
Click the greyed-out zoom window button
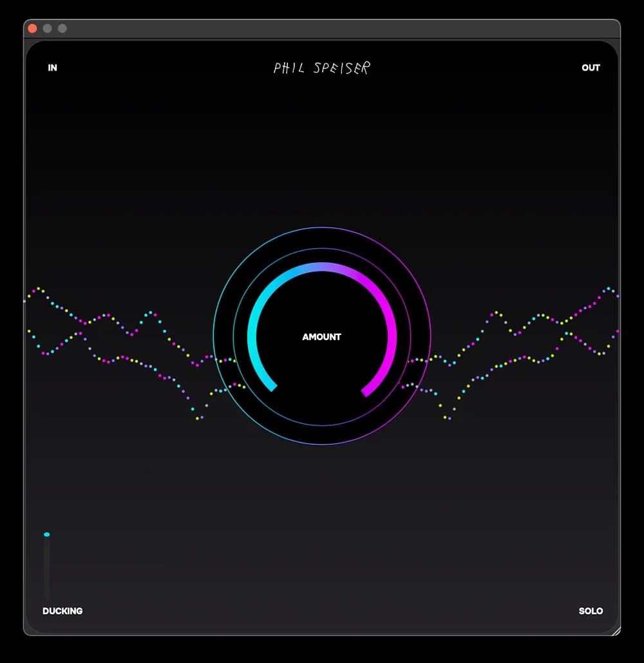click(x=62, y=28)
